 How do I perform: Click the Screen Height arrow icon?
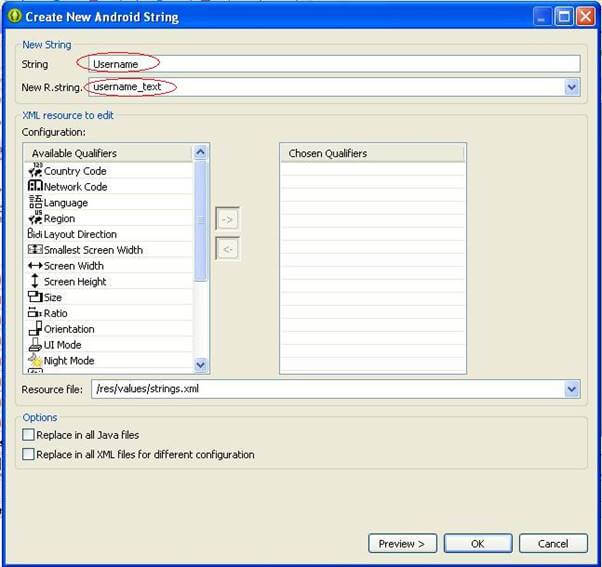point(35,281)
